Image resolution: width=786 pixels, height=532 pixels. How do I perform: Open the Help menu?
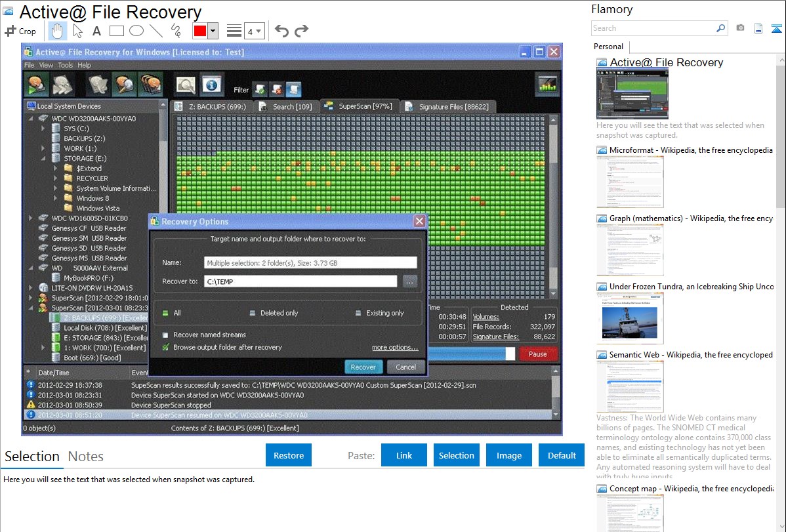pos(84,65)
